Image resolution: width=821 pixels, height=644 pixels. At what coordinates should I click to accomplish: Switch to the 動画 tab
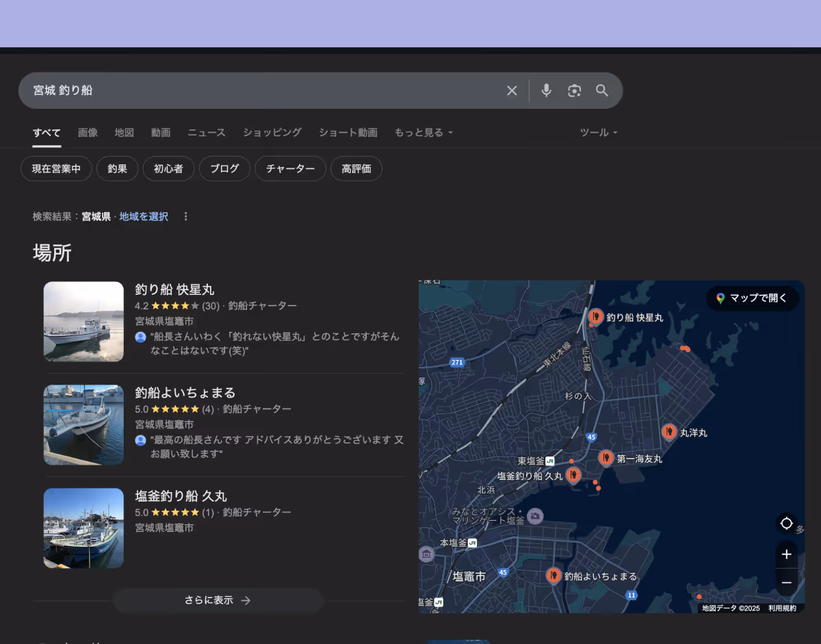[x=161, y=132]
